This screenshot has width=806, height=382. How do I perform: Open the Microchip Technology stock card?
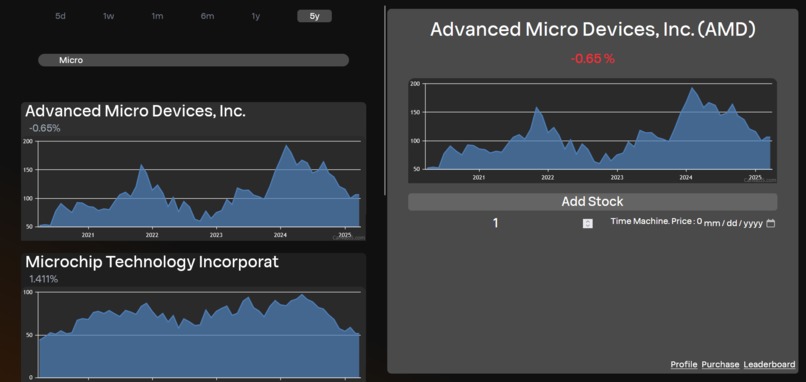click(x=193, y=317)
